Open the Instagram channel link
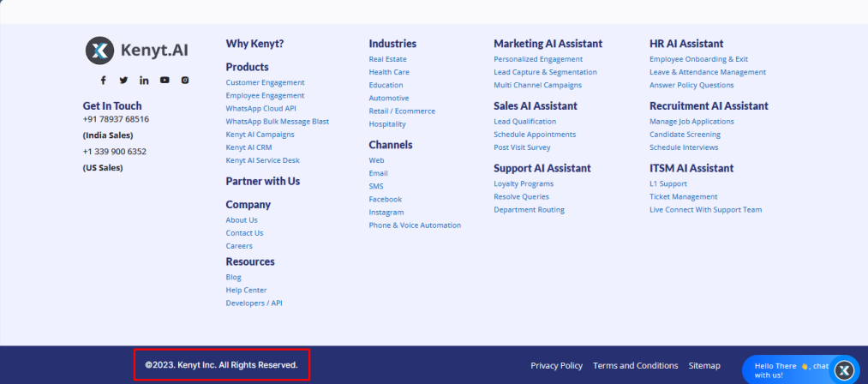 [386, 213]
